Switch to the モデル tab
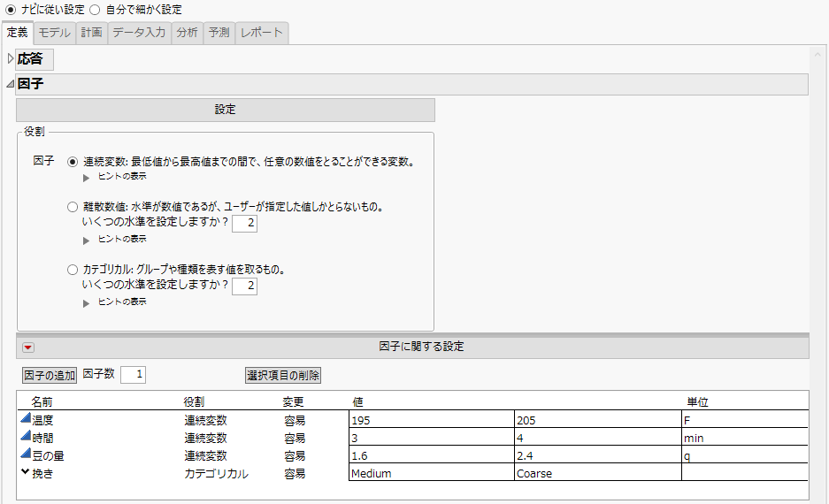The width and height of the screenshot is (829, 504). point(55,33)
